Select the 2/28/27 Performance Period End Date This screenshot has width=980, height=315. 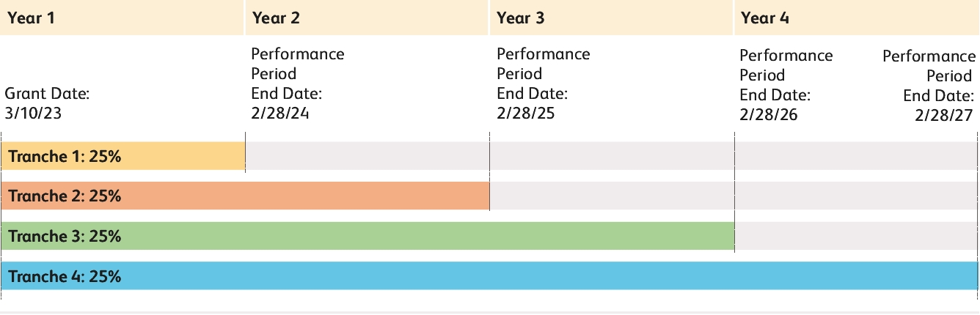pyautogui.click(x=929, y=86)
